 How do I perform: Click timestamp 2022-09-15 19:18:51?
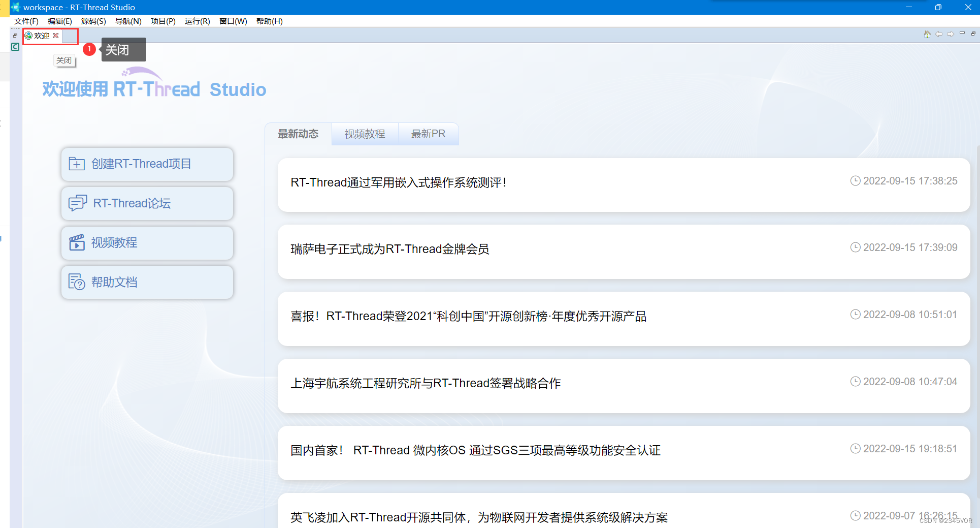pyautogui.click(x=910, y=449)
